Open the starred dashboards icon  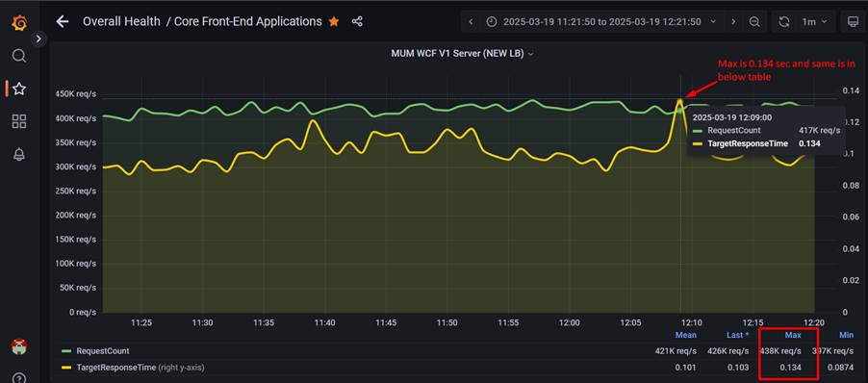click(x=19, y=89)
